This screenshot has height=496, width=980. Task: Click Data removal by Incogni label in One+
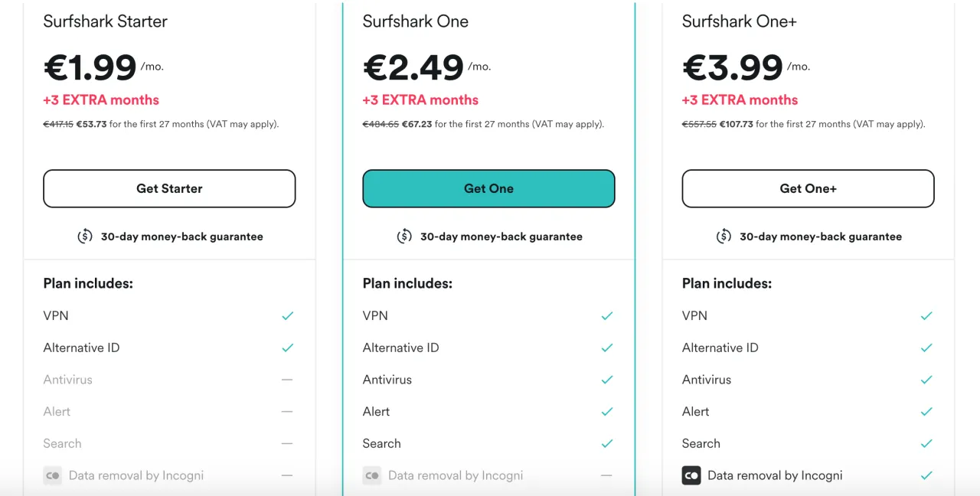[x=775, y=475]
